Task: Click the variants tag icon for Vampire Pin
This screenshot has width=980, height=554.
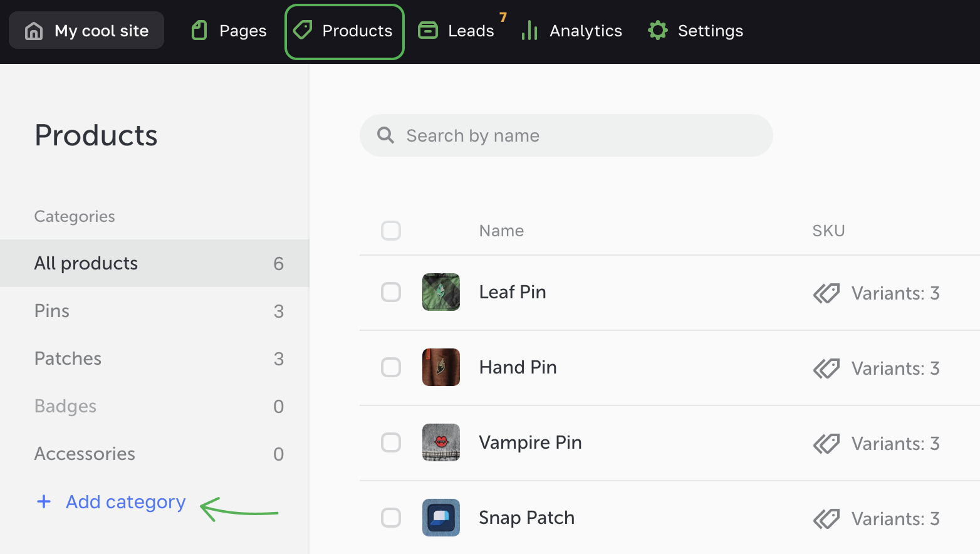Action: (x=826, y=444)
